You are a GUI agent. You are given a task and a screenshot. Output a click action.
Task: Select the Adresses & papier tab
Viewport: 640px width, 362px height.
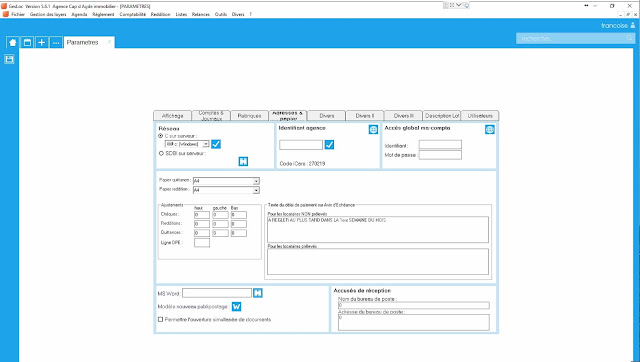tap(288, 115)
